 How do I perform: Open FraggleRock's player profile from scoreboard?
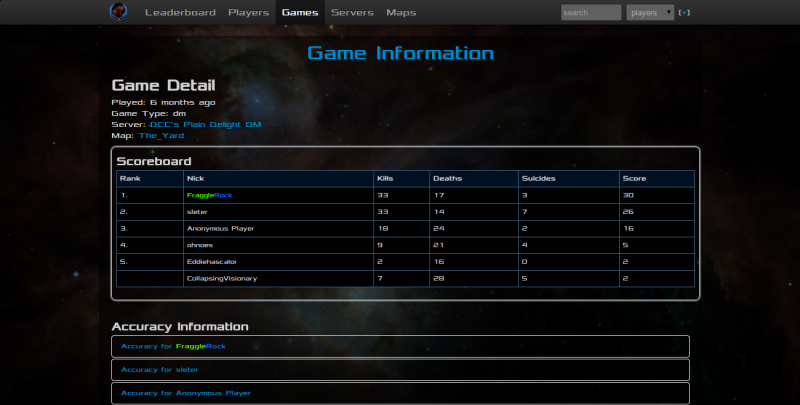(x=209, y=195)
